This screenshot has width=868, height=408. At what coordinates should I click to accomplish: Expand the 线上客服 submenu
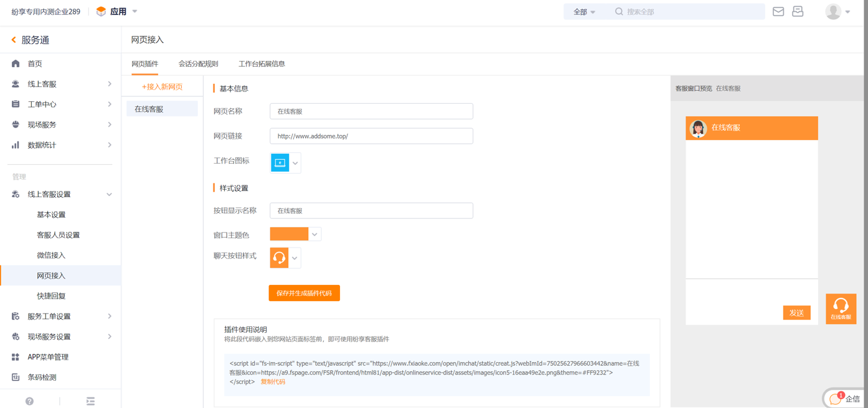pos(110,84)
